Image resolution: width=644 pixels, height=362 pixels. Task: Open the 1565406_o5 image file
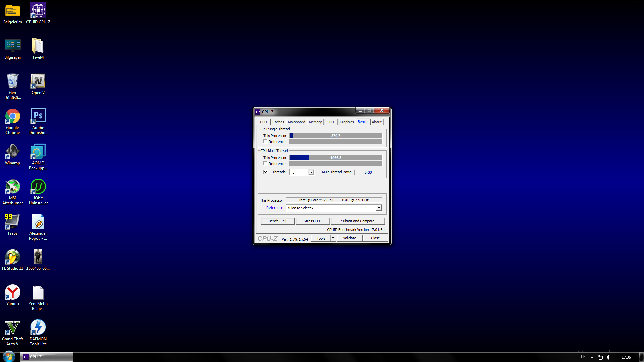(x=38, y=260)
